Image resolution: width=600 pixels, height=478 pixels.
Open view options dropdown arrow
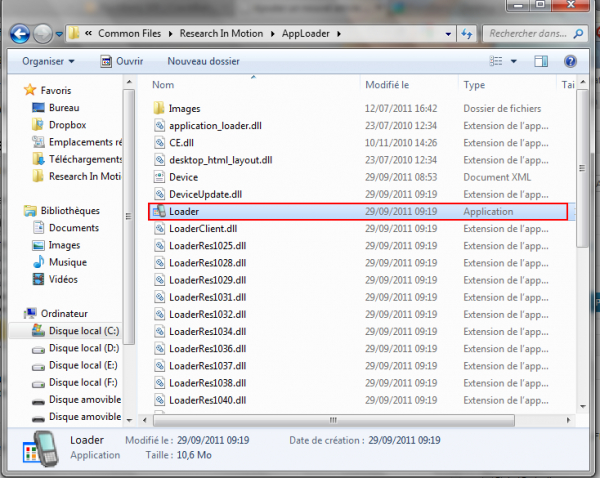[x=514, y=61]
